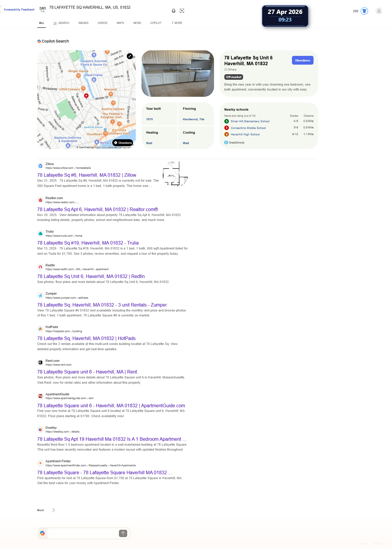The height and width of the screenshot is (549, 392).
Task: Click the red location pin on map
Action: 86,96
